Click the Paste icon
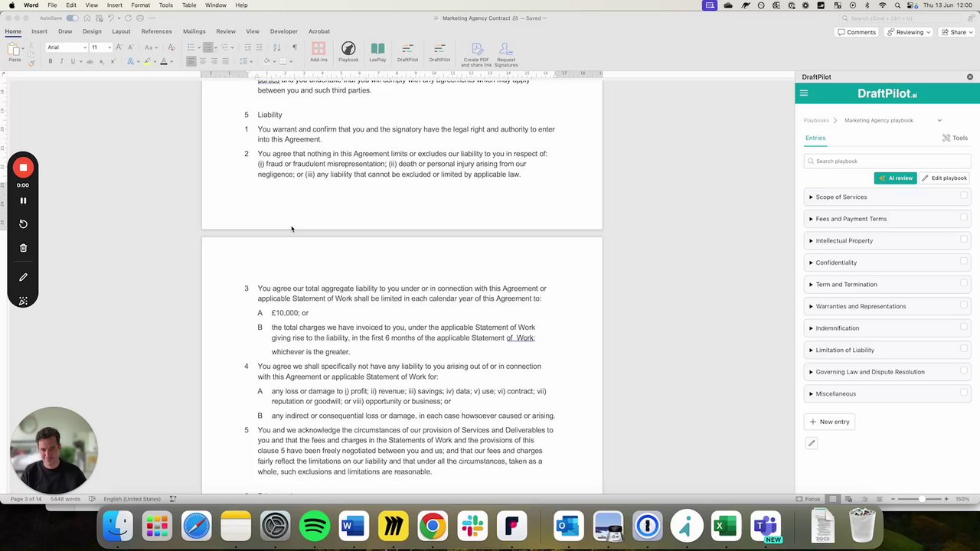980x551 pixels. (x=15, y=51)
